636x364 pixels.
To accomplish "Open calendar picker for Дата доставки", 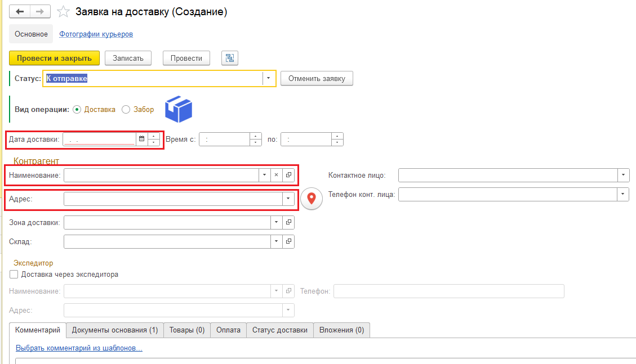I will pos(141,139).
